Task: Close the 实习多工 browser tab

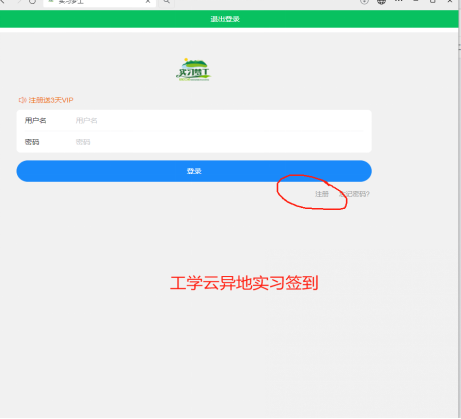Action: 148,2
